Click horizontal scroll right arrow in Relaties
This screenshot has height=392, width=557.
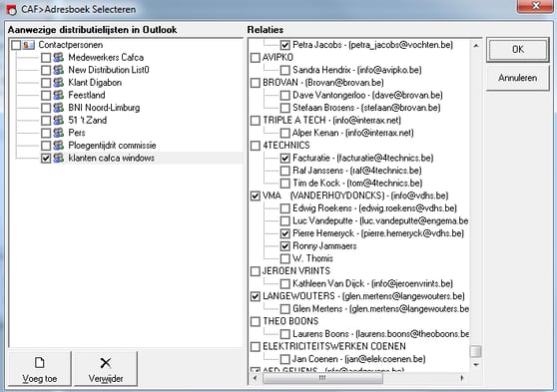[462, 378]
